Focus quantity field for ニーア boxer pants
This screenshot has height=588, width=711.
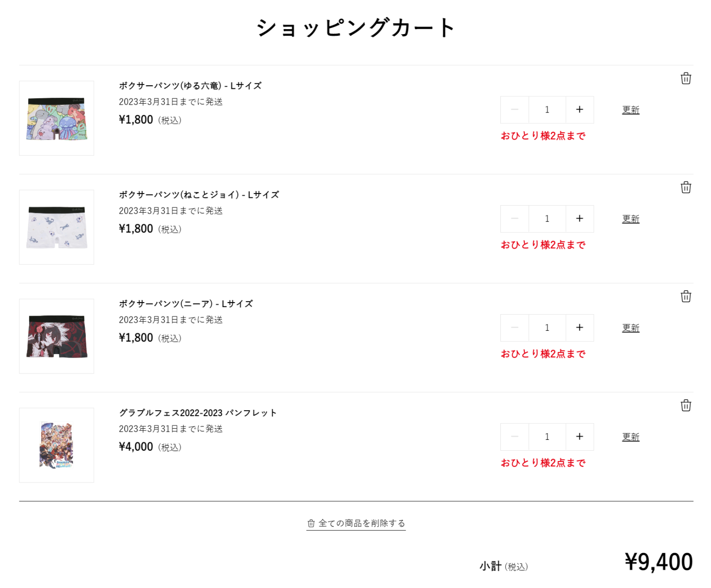[547, 328]
